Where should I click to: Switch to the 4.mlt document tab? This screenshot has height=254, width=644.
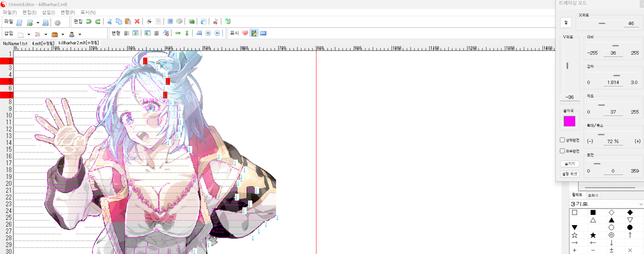pyautogui.click(x=43, y=43)
